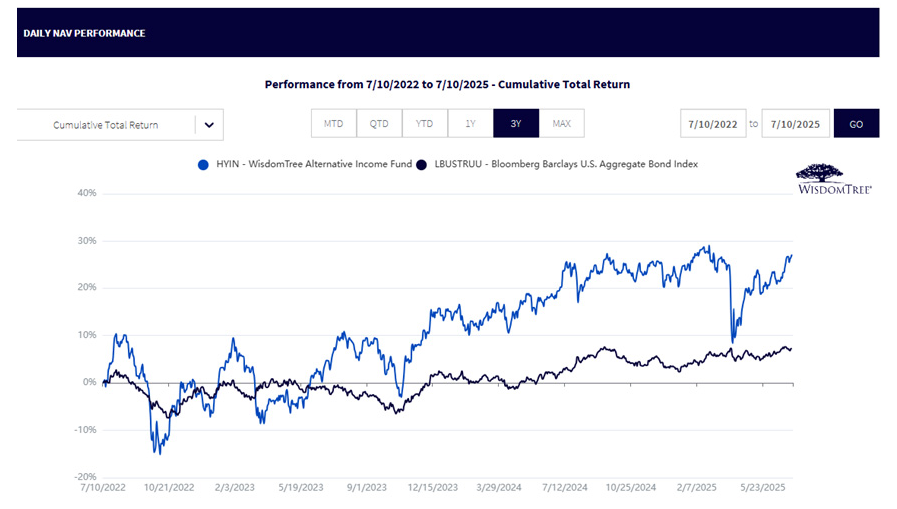Select the 1Y period tab
Screen dimensions: 897x509
pyautogui.click(x=470, y=124)
